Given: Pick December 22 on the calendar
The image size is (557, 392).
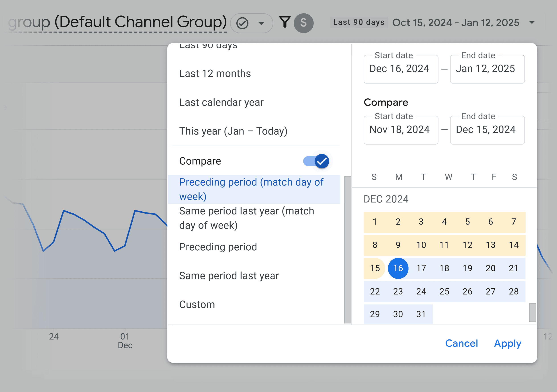Looking at the screenshot, I should pyautogui.click(x=375, y=291).
